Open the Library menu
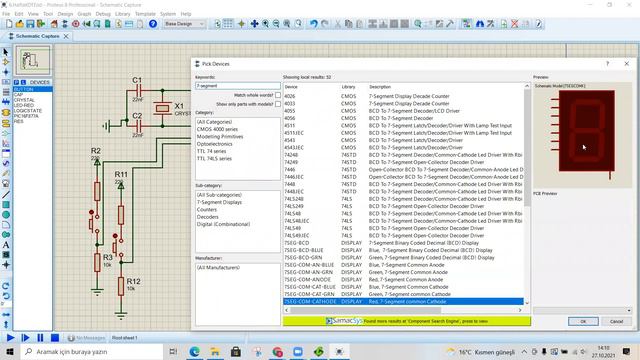Image resolution: width=640 pixels, height=360 pixels. tap(122, 14)
